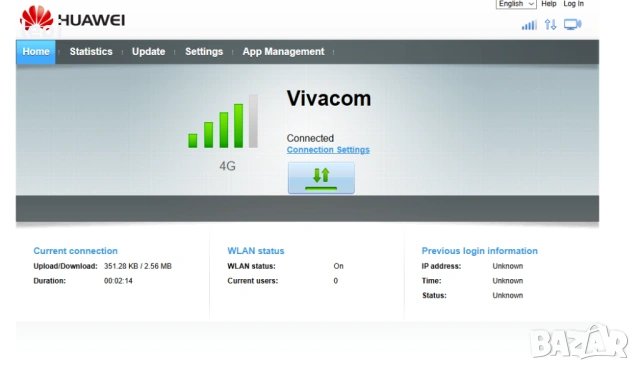Click the WLAN status value On
The height and width of the screenshot is (371, 640).
click(338, 266)
